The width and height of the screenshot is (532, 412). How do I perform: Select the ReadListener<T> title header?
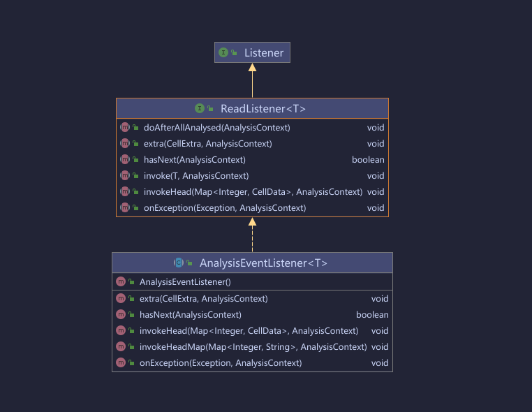[263, 109]
